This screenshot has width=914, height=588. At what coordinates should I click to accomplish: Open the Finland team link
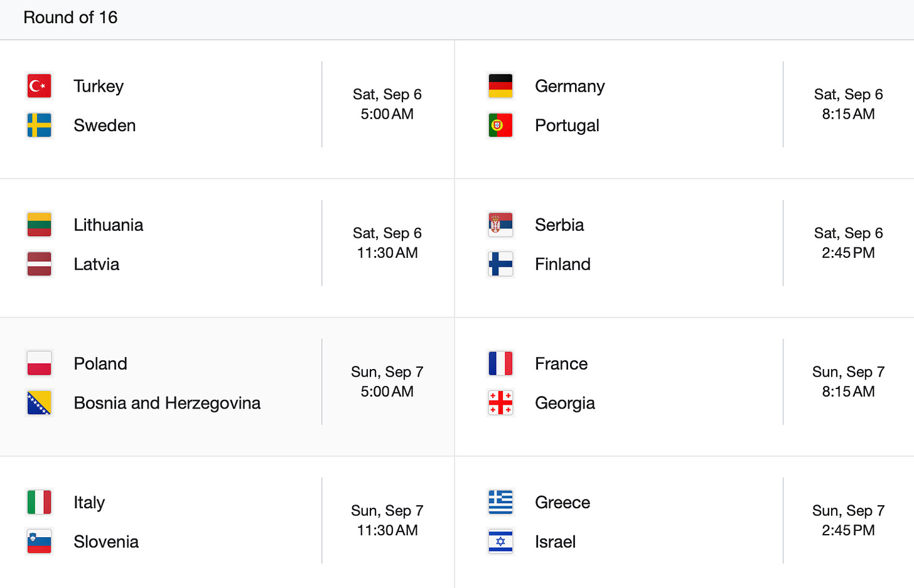pos(562,264)
